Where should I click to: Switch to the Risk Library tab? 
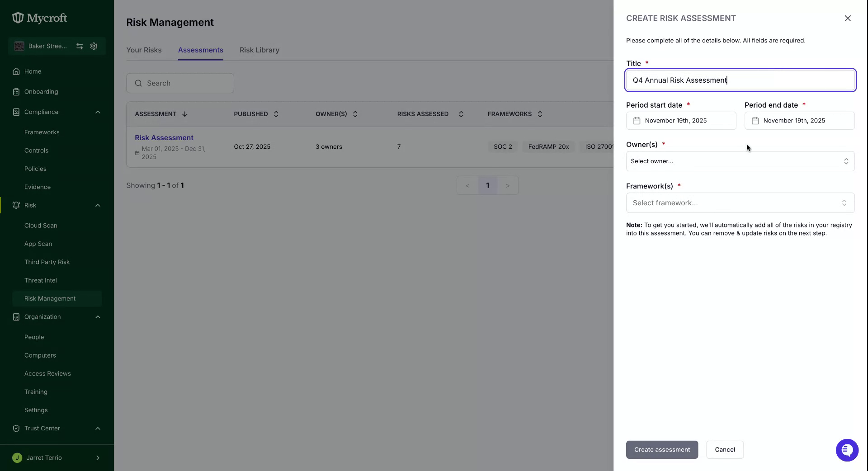[259, 50]
